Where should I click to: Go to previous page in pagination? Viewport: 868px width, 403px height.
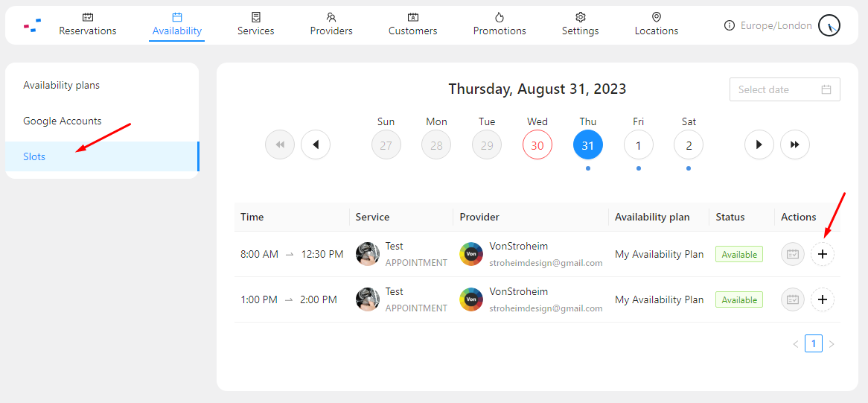796,343
